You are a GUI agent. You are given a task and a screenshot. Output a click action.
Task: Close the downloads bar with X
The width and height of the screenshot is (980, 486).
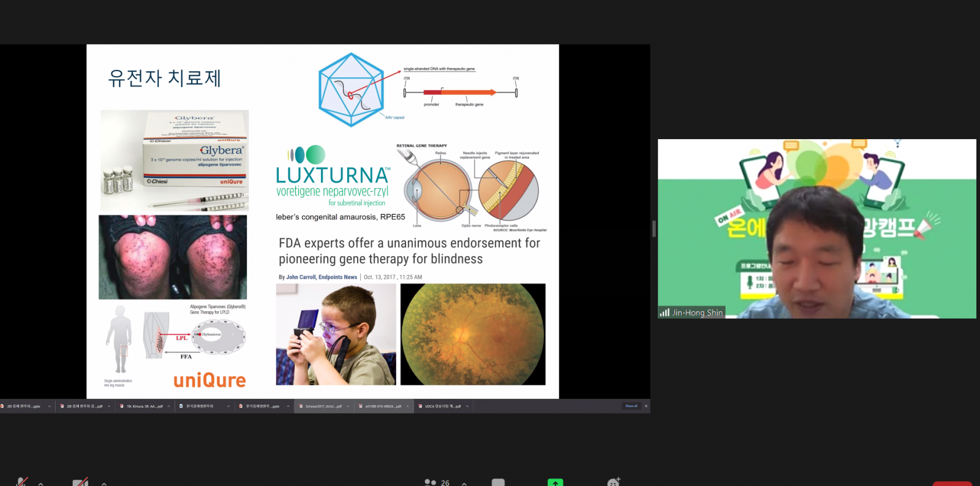(646, 406)
